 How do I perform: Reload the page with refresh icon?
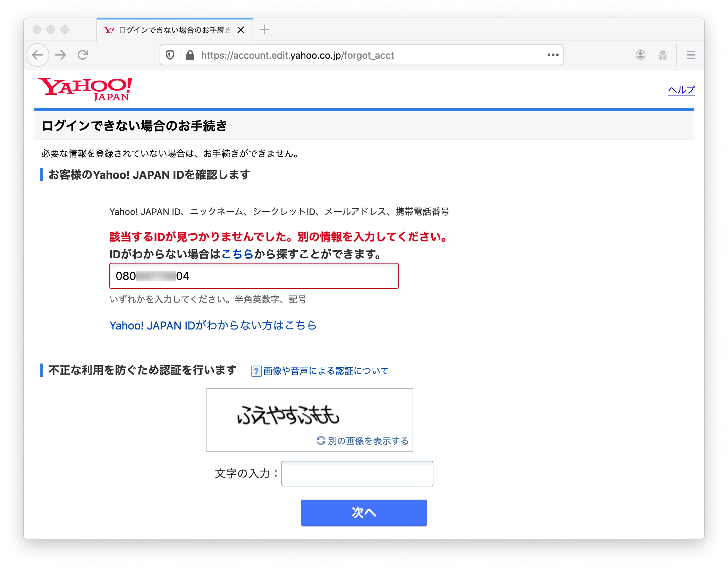83,55
